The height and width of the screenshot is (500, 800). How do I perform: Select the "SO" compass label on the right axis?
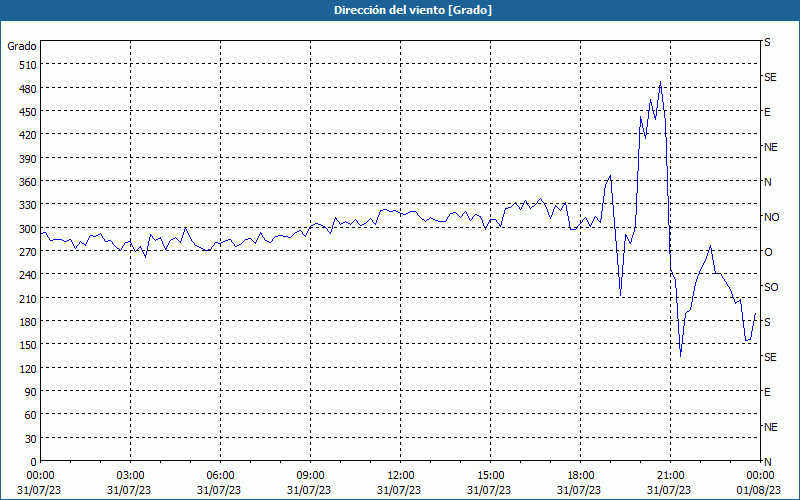[x=771, y=287]
